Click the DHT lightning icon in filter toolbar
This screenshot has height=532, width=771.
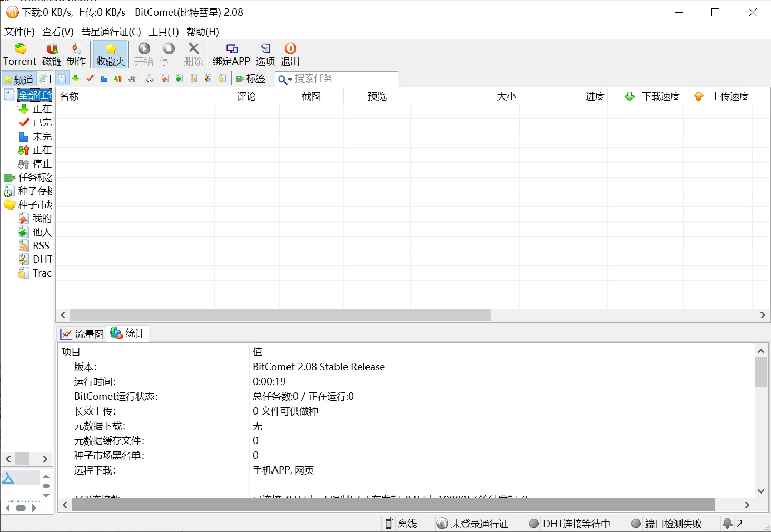pos(208,78)
